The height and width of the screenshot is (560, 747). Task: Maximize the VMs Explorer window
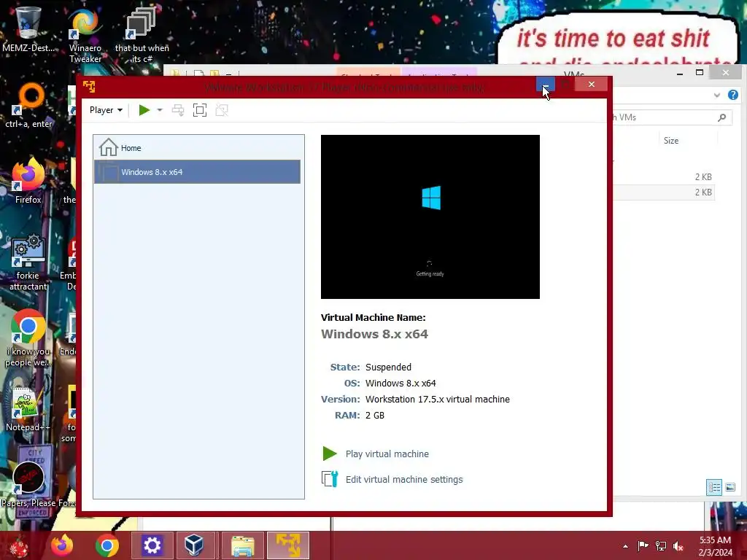[x=700, y=72]
